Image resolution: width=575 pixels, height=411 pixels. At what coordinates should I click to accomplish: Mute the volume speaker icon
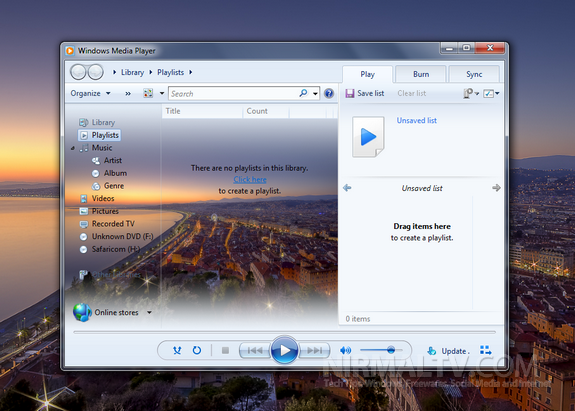[x=345, y=351]
